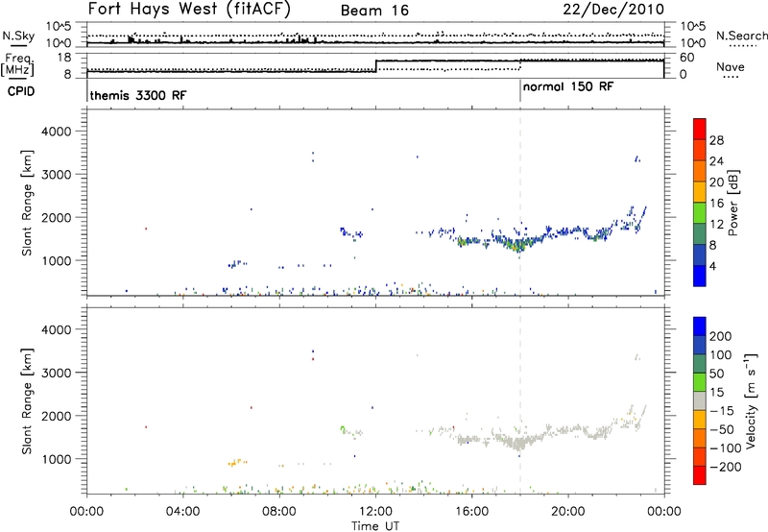Click the date '22/Dec/2010'
Screen dimensions: 768x532
(613, 10)
